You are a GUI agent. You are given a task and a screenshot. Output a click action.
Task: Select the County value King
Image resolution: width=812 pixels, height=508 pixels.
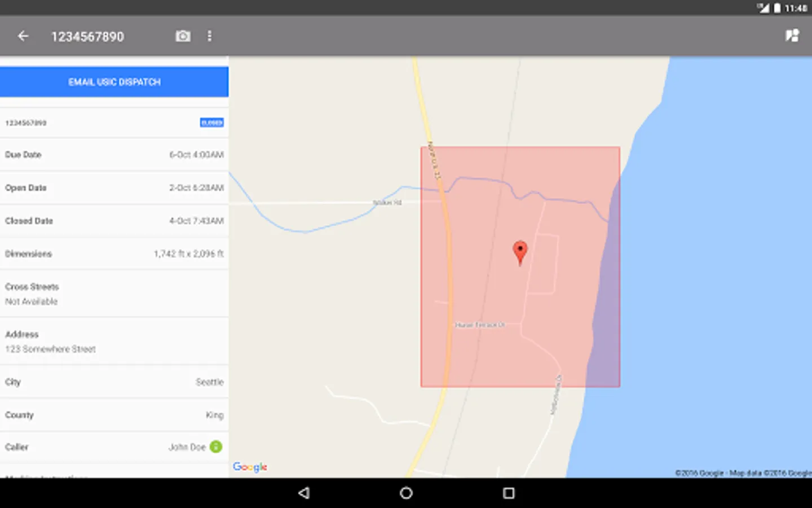215,415
